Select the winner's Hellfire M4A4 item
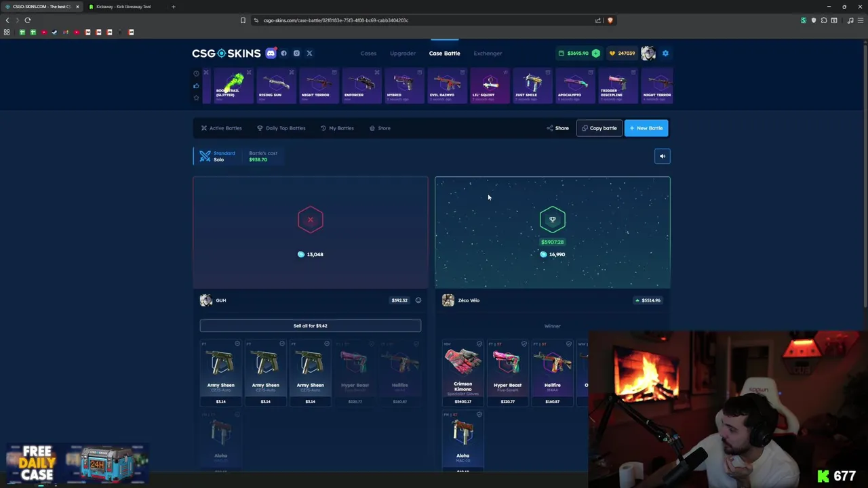This screenshot has width=868, height=488. [552, 373]
